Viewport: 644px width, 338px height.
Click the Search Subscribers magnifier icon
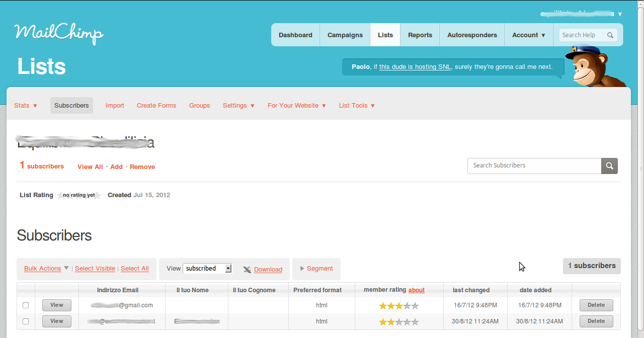609,165
